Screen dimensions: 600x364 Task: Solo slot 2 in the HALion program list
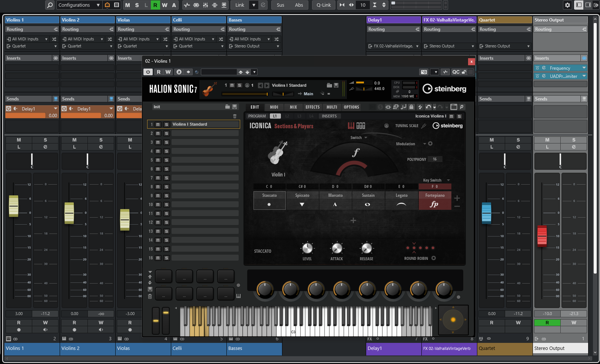point(166,133)
